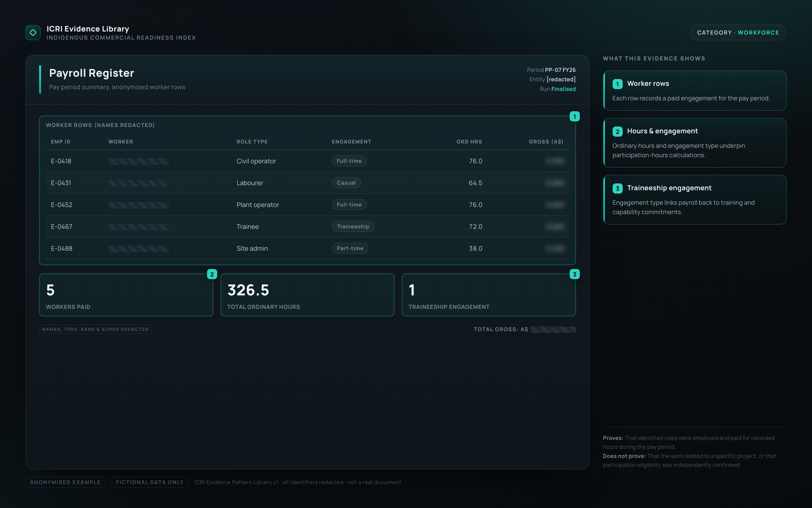
Task: Click the Labourer role cell
Action: tap(250, 183)
